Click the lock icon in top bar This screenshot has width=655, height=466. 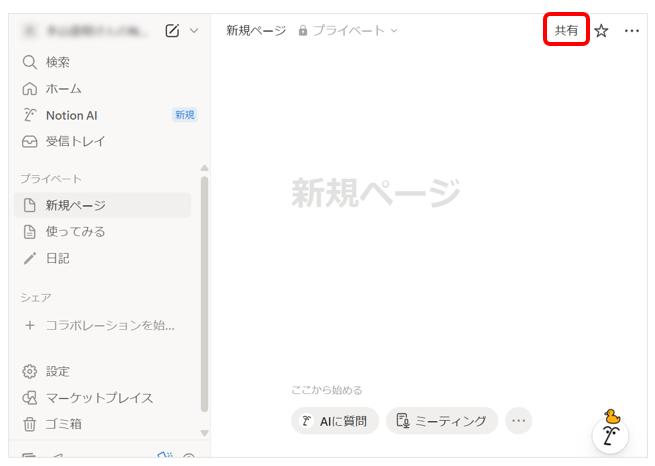pyautogui.click(x=303, y=30)
